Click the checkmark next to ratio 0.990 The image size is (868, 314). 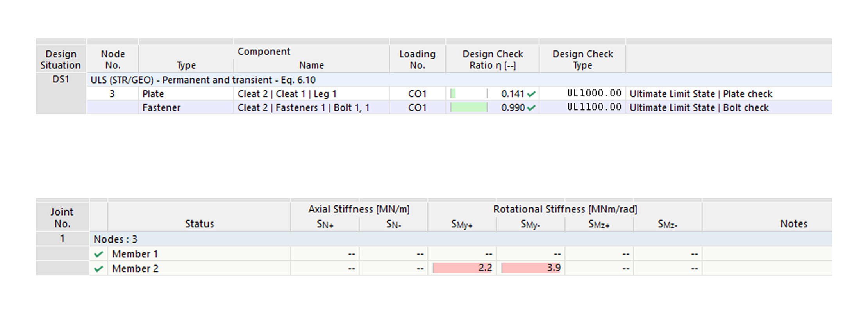click(x=531, y=108)
